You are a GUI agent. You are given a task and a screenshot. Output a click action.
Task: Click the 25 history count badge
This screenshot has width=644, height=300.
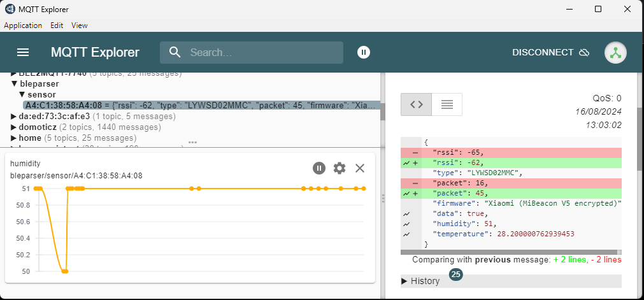pyautogui.click(x=456, y=274)
